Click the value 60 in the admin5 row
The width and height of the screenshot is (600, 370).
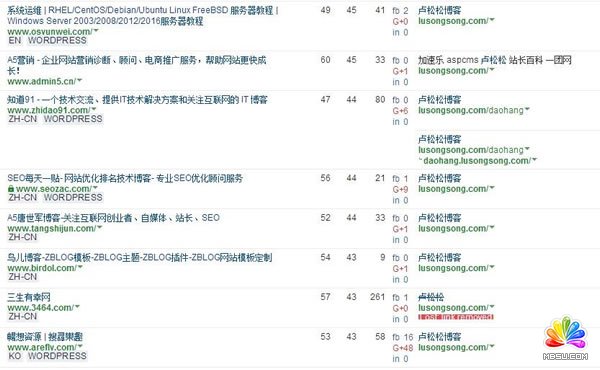(x=326, y=60)
